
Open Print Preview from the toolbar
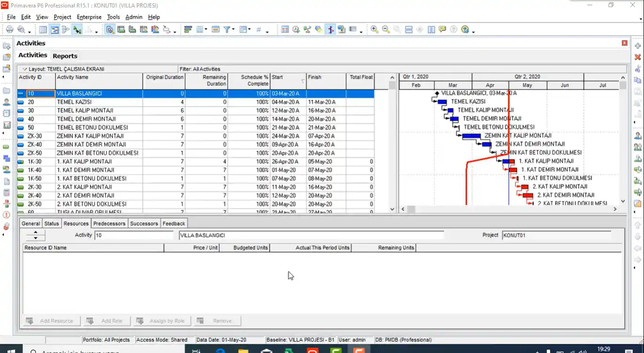pyautogui.click(x=21, y=30)
